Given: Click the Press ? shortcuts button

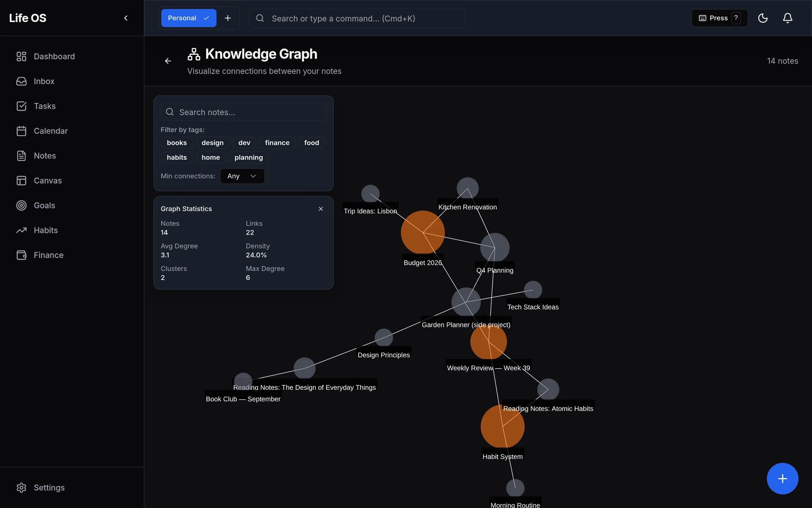Looking at the screenshot, I should (720, 18).
